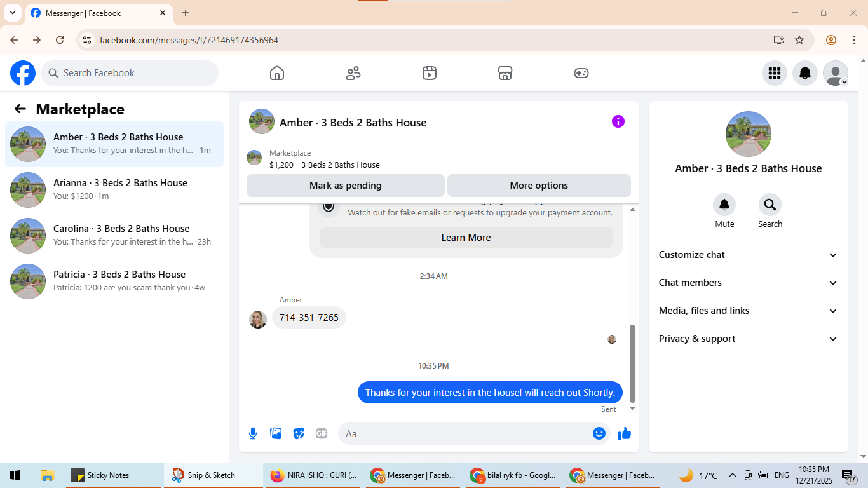View site information icon in address bar
This screenshot has height=488, width=868.
(88, 40)
